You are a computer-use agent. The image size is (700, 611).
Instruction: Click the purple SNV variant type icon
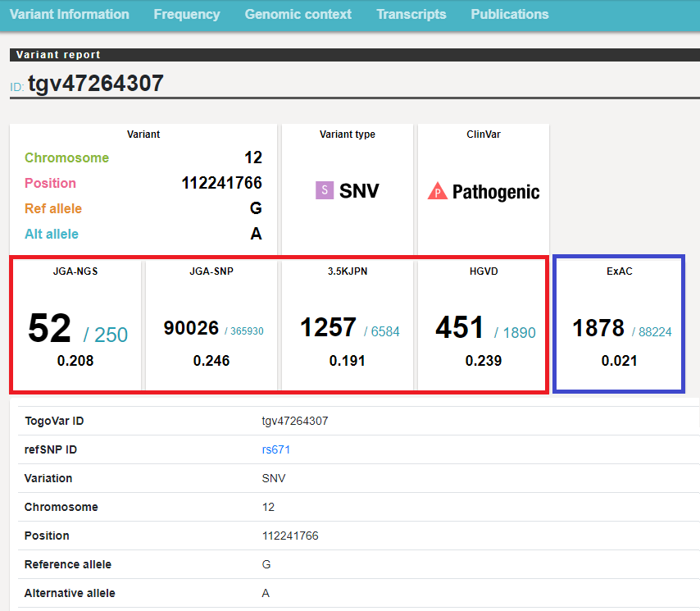click(325, 191)
